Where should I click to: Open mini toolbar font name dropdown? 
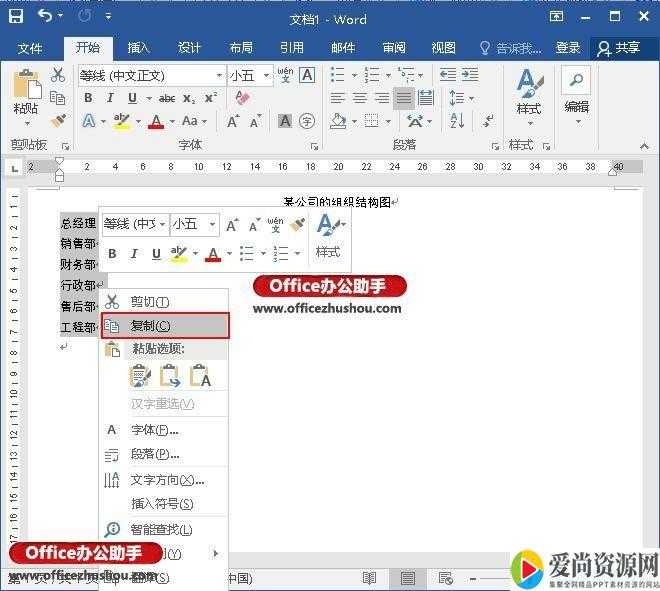162,224
